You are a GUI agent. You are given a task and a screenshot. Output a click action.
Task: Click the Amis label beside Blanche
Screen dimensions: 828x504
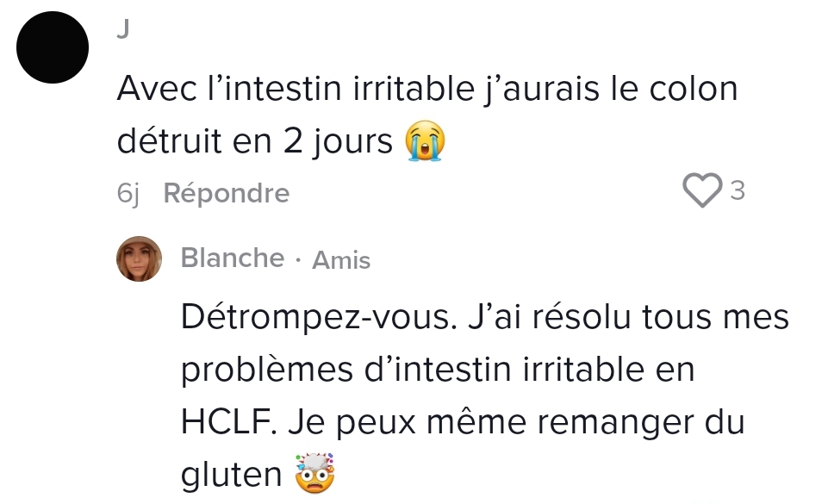[x=341, y=260]
